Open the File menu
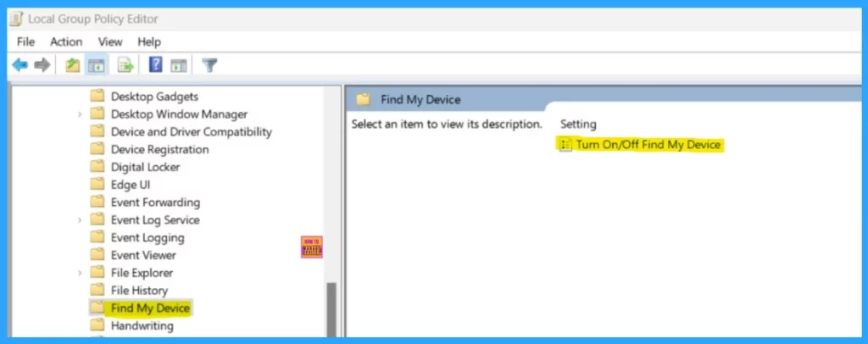 click(25, 42)
